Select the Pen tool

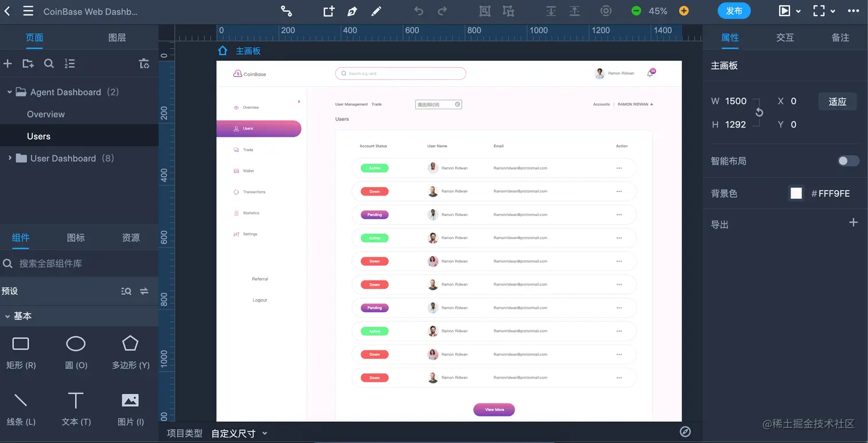click(x=352, y=11)
